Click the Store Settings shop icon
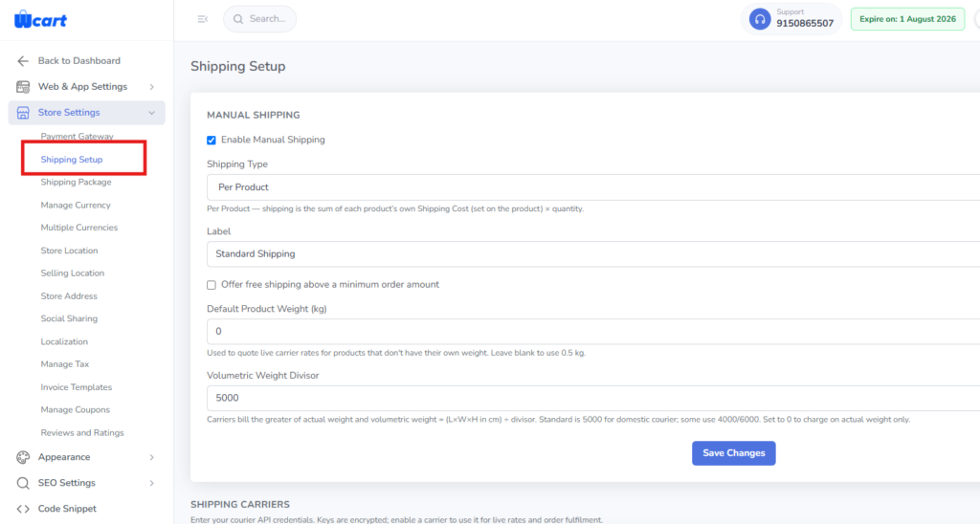This screenshot has width=980, height=524. (x=23, y=113)
